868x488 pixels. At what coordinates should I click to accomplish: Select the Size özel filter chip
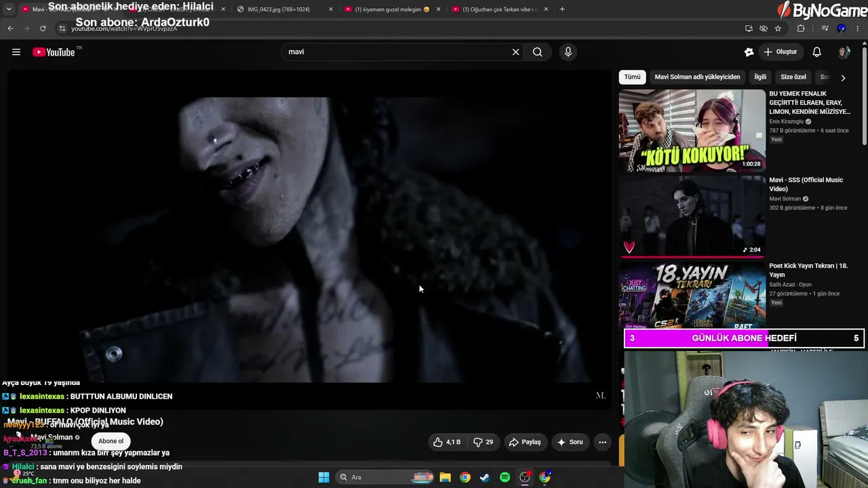793,77
